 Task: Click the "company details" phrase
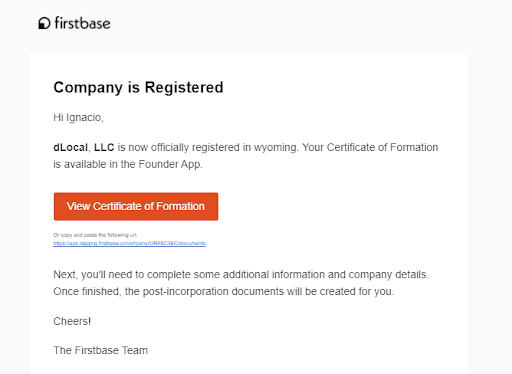click(389, 275)
